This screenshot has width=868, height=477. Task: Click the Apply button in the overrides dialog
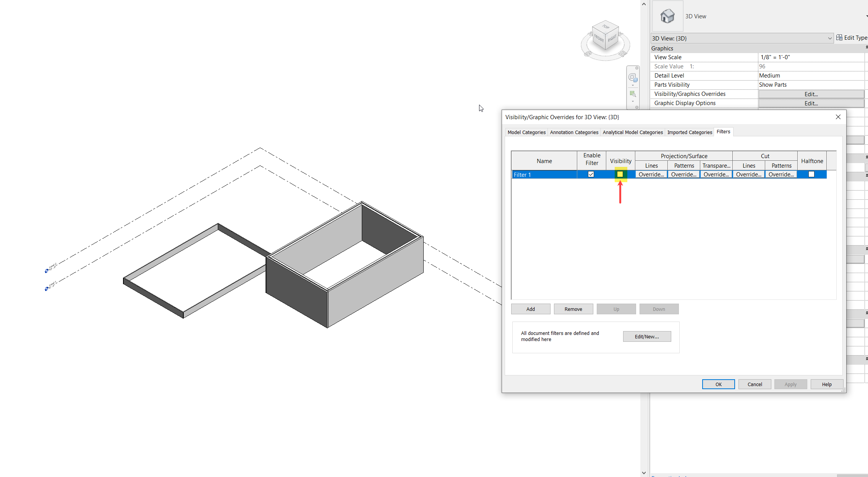pyautogui.click(x=790, y=384)
